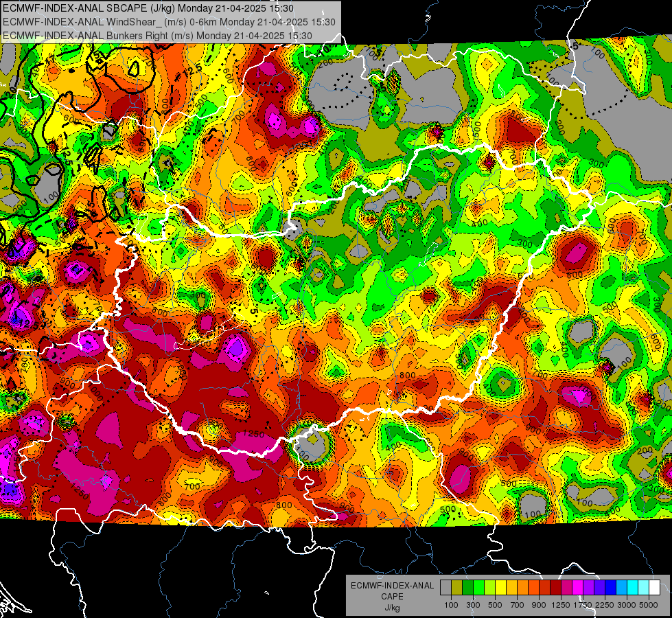Click the pure blue legend swatch
672x618 pixels.
pyautogui.click(x=611, y=587)
